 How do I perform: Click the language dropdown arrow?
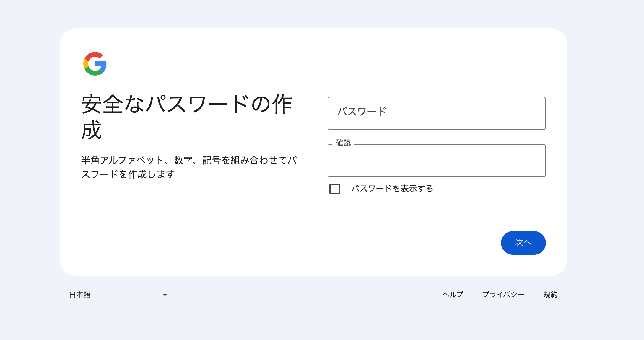(x=165, y=295)
